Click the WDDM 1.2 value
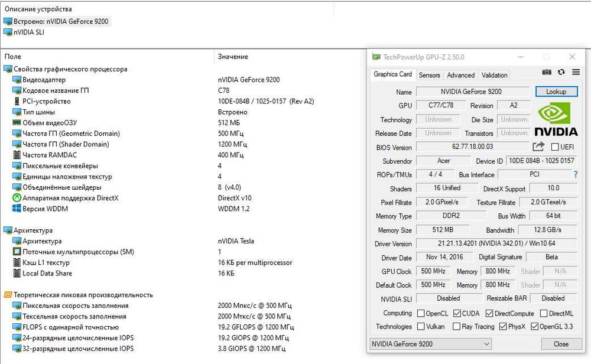The width and height of the screenshot is (591, 364). (x=233, y=209)
